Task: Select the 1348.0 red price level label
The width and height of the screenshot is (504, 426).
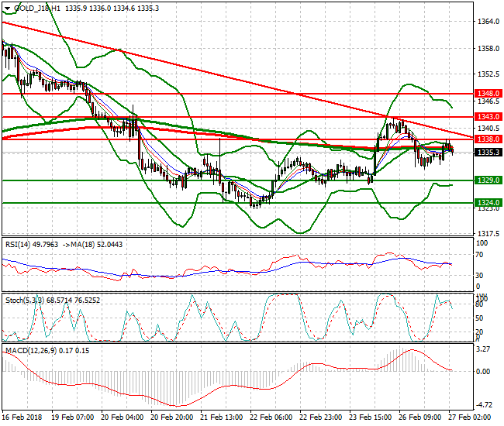Action: point(488,94)
